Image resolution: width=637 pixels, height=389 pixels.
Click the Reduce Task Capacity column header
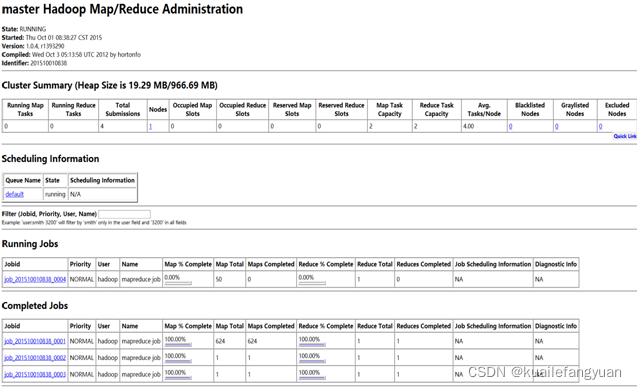(x=437, y=110)
